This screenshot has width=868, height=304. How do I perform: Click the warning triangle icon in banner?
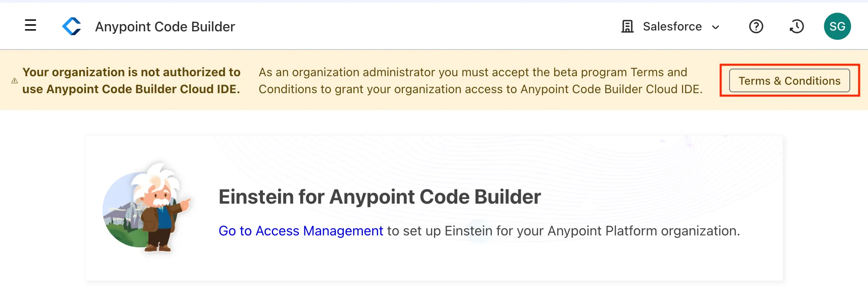pyautogui.click(x=14, y=80)
